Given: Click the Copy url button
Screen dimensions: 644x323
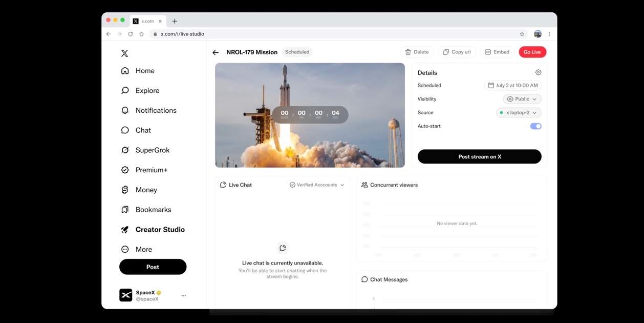Looking at the screenshot, I should click(457, 52).
